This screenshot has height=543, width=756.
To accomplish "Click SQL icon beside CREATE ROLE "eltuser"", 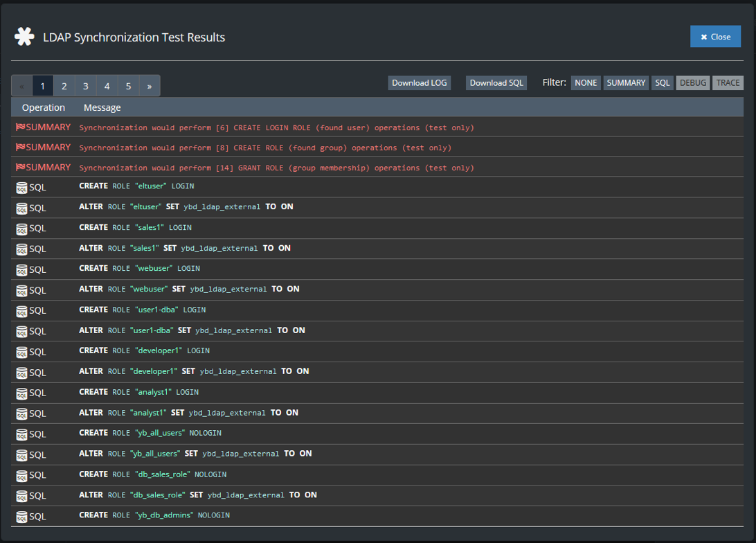I will 21,187.
